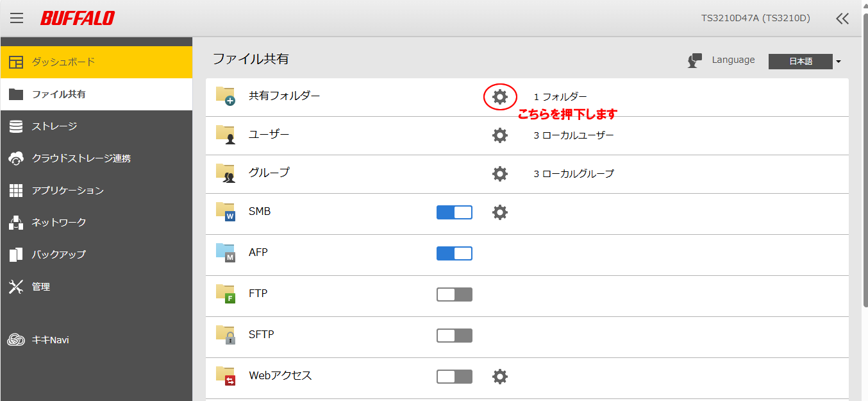Click the キキNavi cloud icon
This screenshot has width=868, height=401.
pos(16,340)
